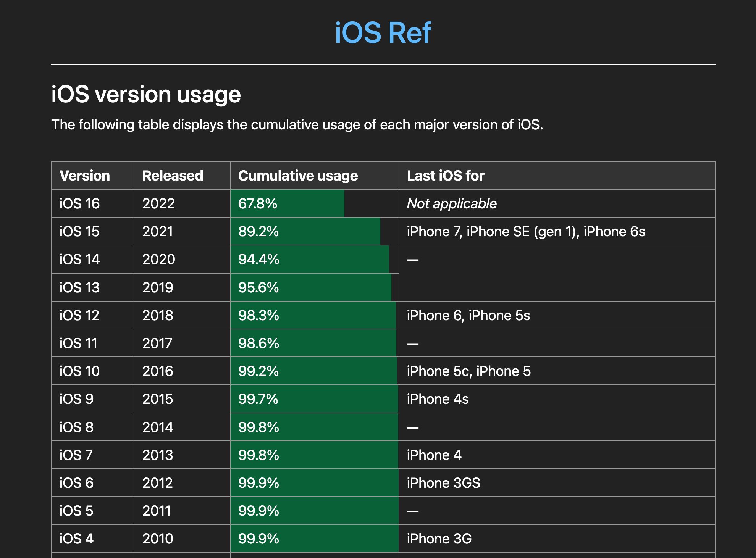
Task: Click the 95.6% usage value
Action: (x=258, y=287)
